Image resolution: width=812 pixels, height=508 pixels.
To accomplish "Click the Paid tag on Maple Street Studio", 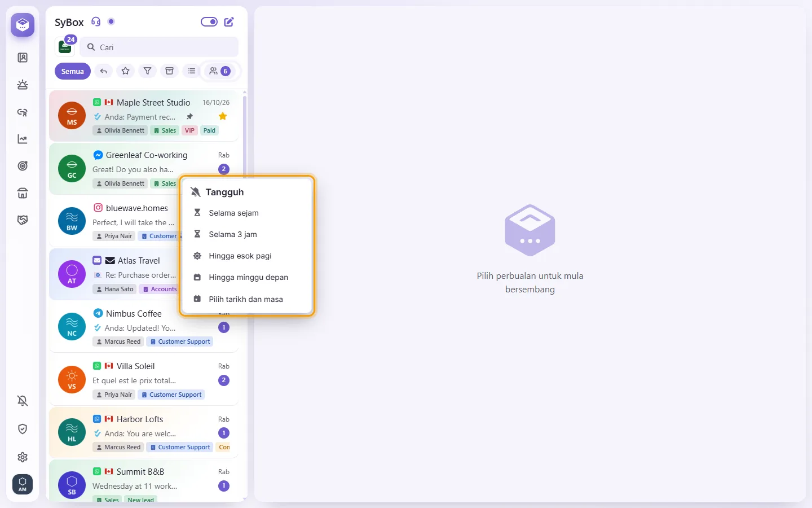I will coord(209,130).
